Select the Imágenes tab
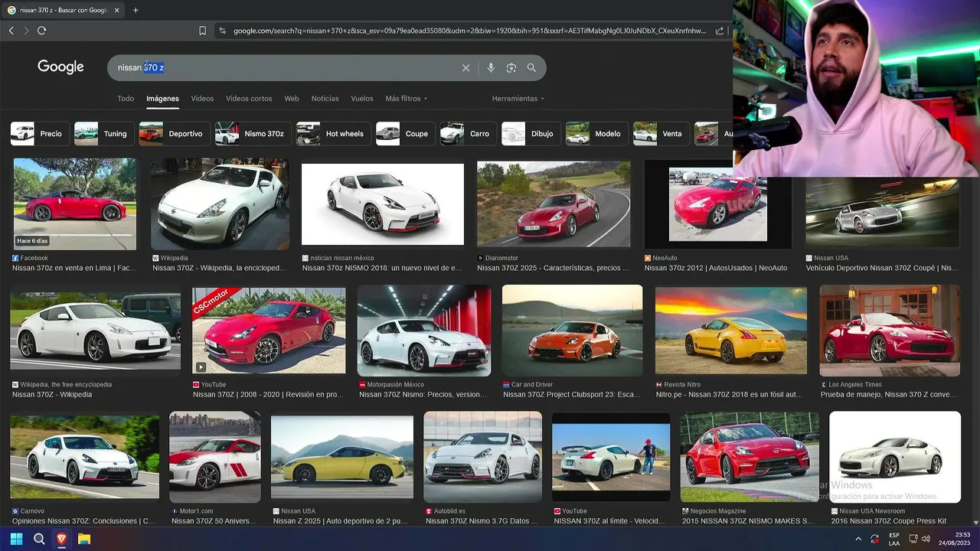 (162, 99)
